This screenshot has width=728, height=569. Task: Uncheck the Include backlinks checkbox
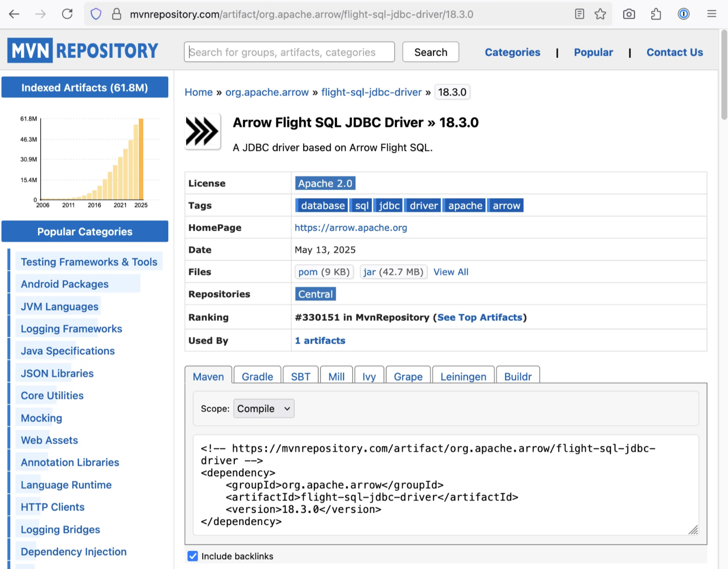click(x=193, y=556)
